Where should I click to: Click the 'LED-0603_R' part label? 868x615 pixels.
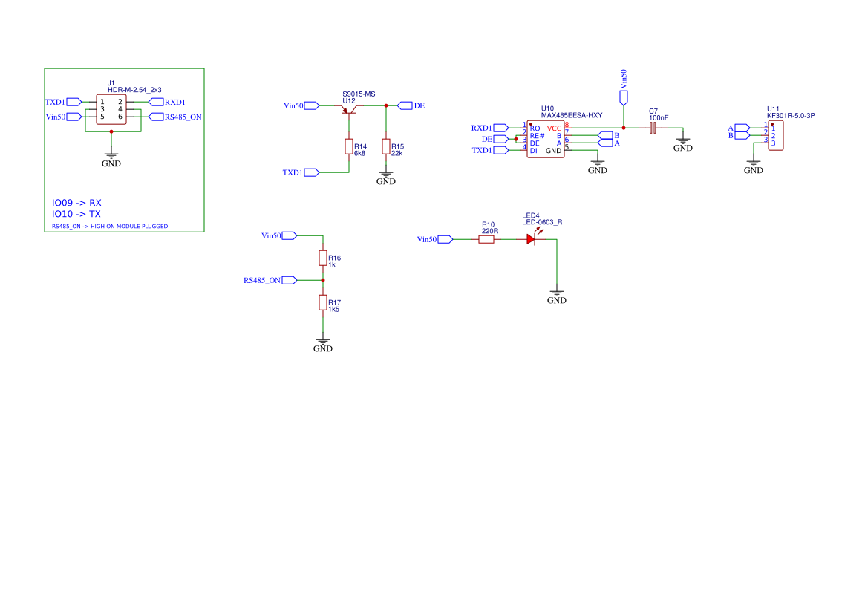[x=542, y=223]
